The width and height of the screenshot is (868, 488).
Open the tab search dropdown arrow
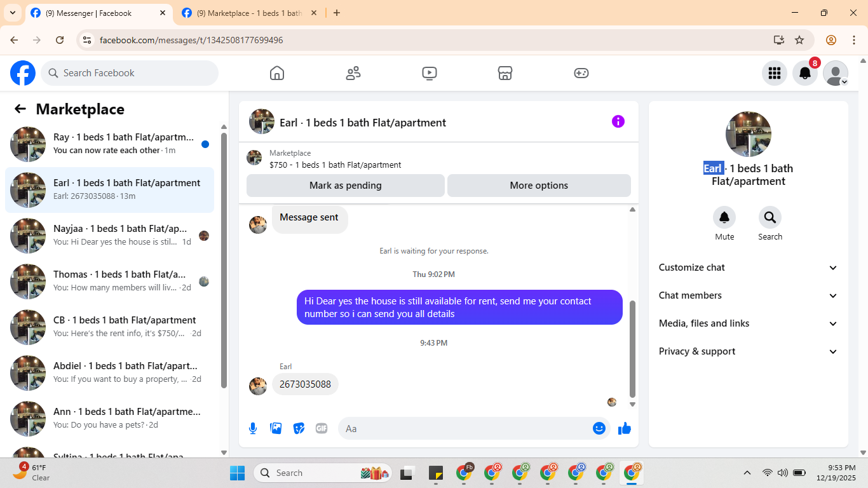point(12,13)
